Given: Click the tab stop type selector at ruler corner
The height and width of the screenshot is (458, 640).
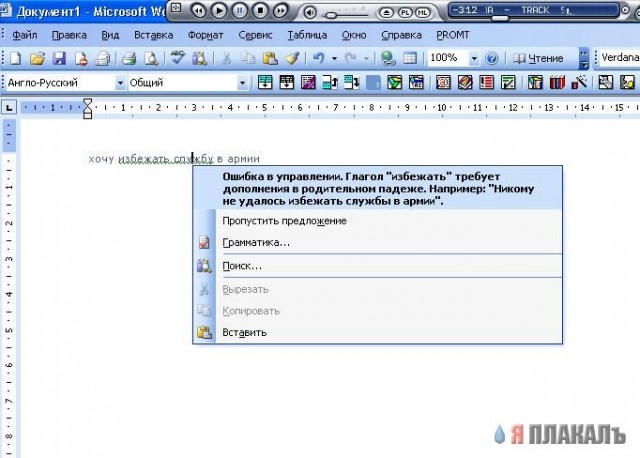Looking at the screenshot, I should tap(9, 108).
